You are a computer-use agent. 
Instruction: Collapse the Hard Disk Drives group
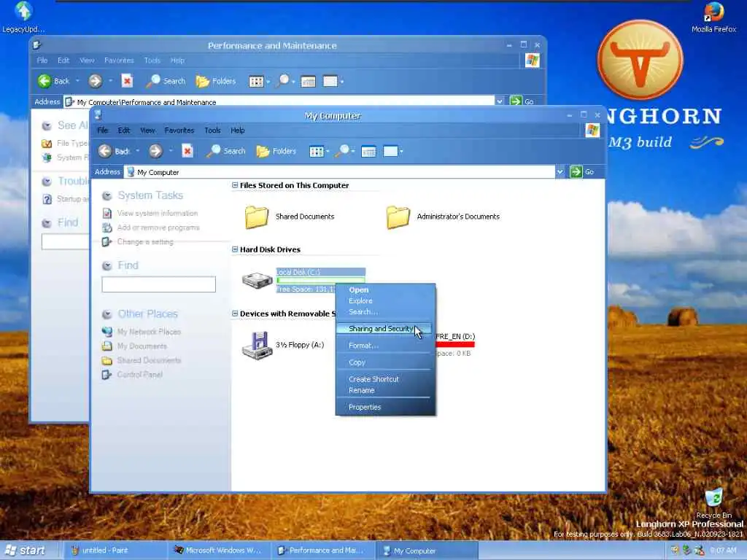tap(235, 249)
